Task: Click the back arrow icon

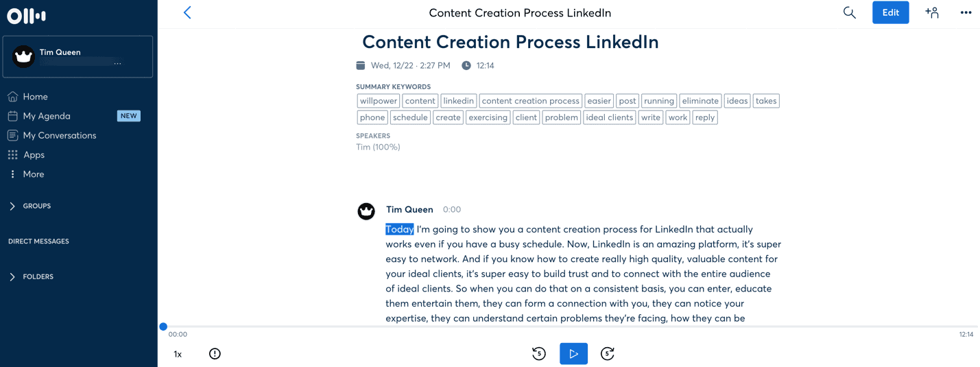Action: pos(187,12)
